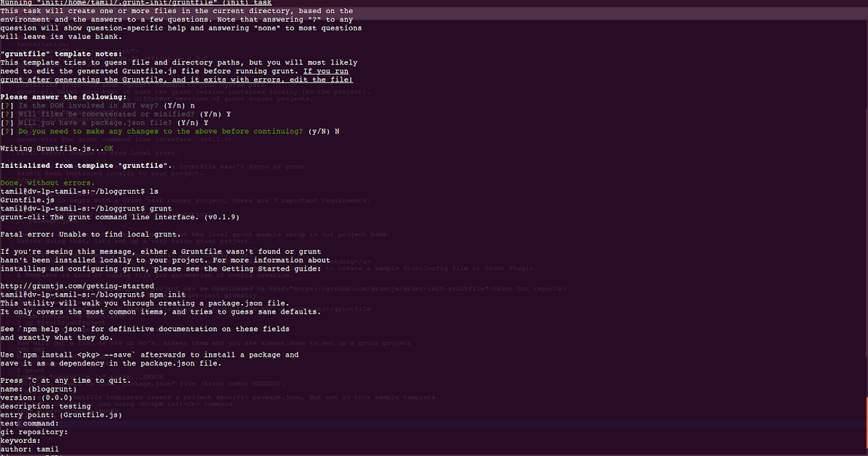Click the 'Do you need to make any changes' question
The height and width of the screenshot is (456, 868).
170,132
